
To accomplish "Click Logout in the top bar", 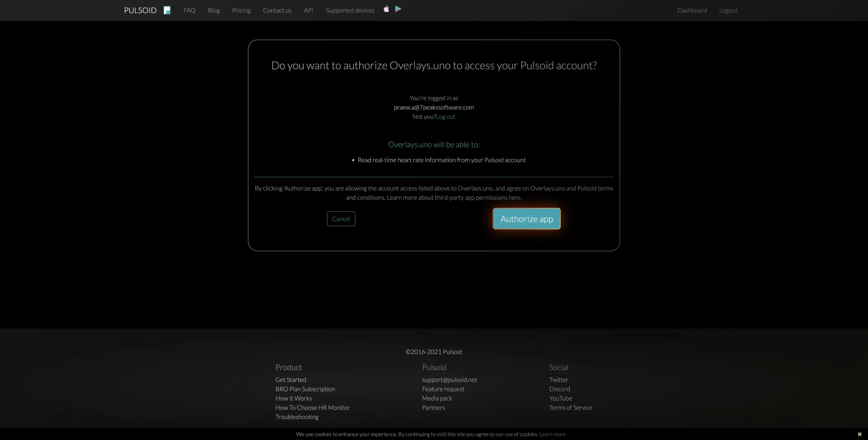I will coord(728,10).
